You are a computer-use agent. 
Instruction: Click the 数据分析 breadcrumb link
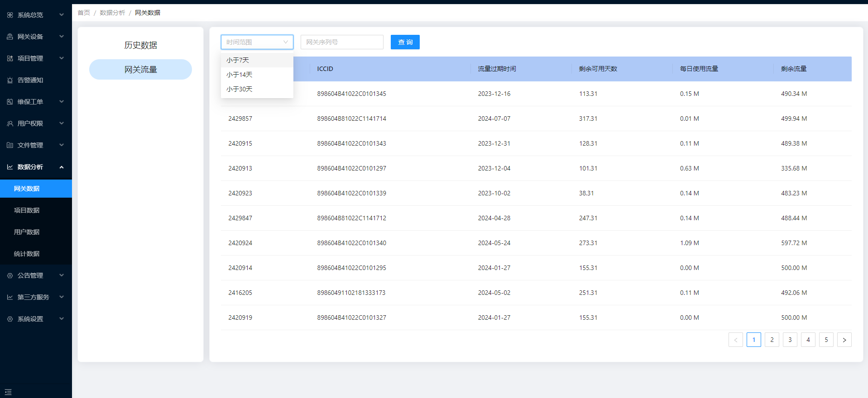112,13
